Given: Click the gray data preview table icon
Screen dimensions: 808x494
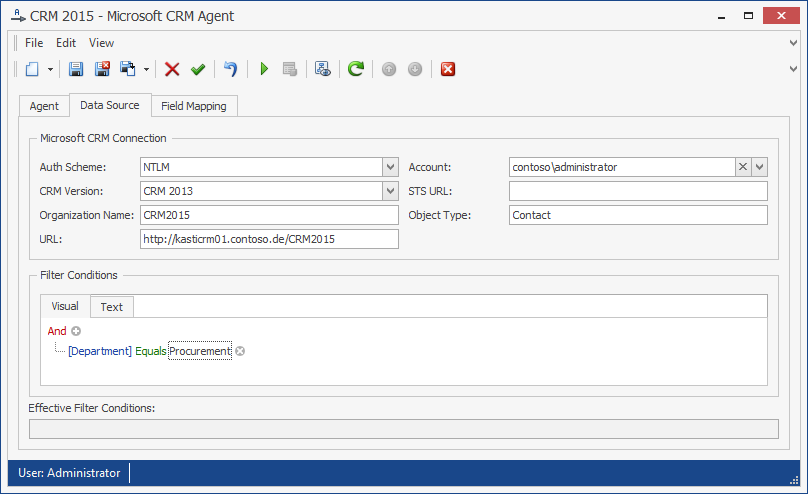Looking at the screenshot, I should (x=290, y=69).
